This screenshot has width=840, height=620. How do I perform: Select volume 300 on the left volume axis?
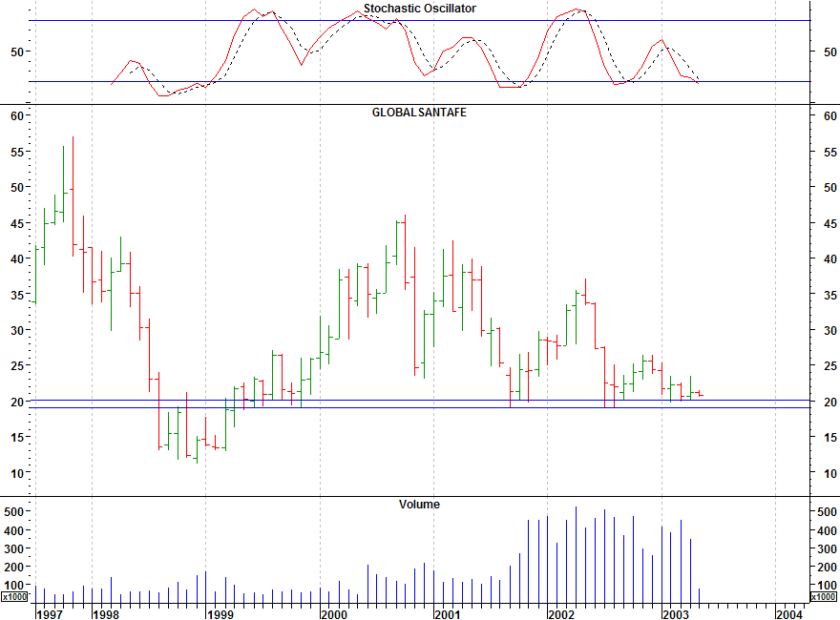click(x=14, y=548)
